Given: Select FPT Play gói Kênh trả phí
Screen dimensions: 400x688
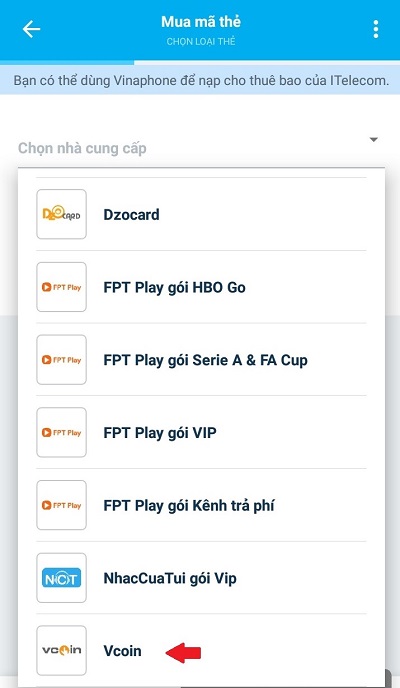Looking at the screenshot, I should 201,505.
